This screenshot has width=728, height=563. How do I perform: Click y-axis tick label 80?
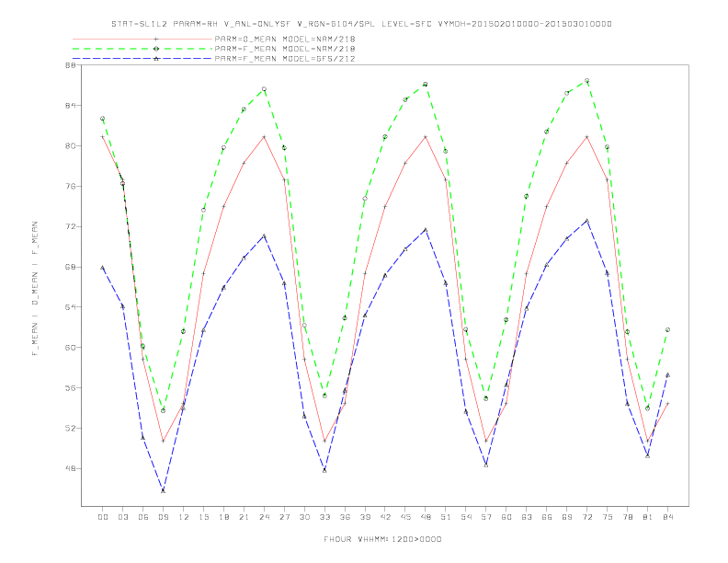[x=71, y=146]
